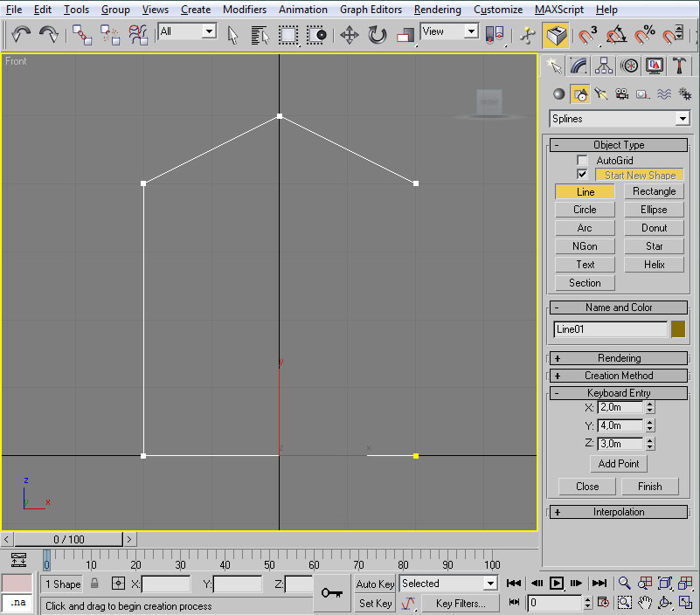Open the Hierarchy panel tab

click(x=603, y=66)
